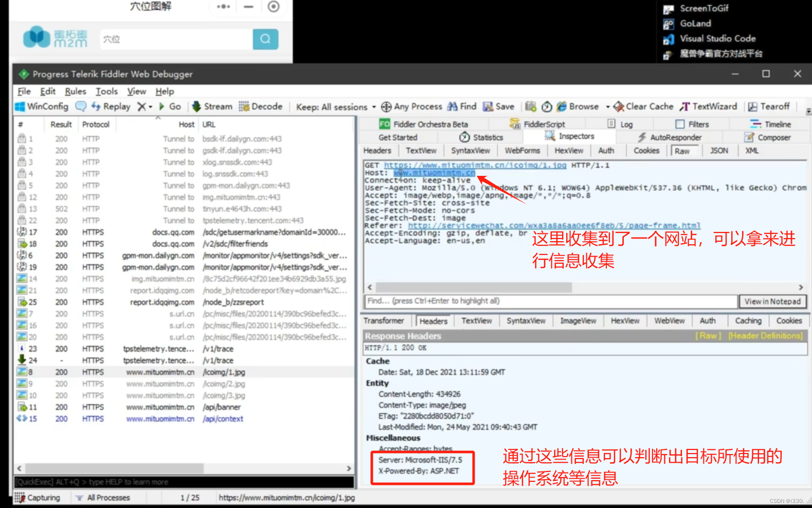Click the View in Notepad button
This screenshot has height=508, width=812.
772,301
